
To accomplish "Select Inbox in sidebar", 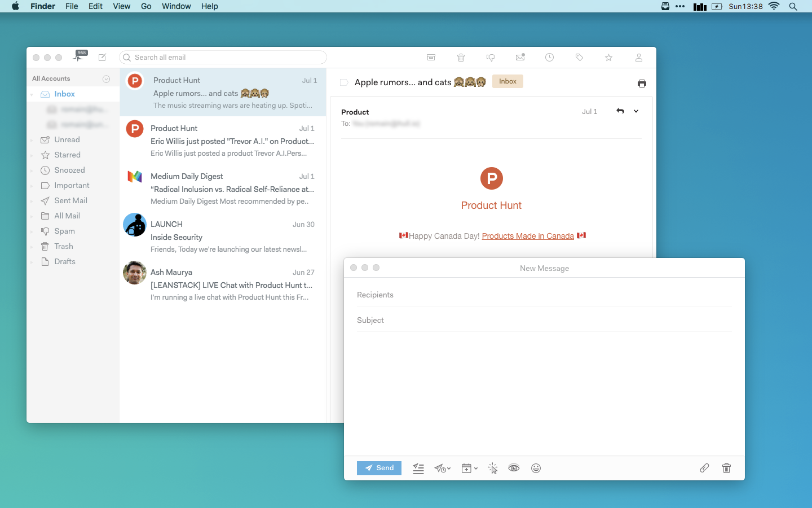I will point(64,94).
